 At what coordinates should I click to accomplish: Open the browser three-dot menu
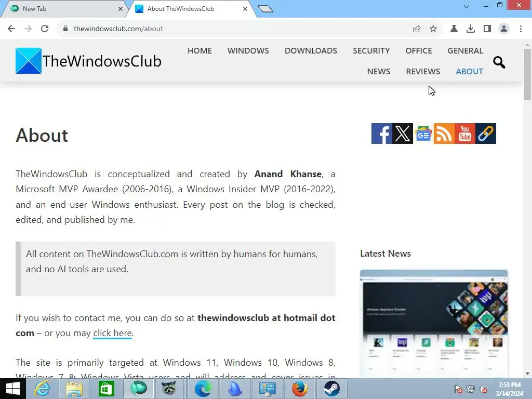[521, 29]
